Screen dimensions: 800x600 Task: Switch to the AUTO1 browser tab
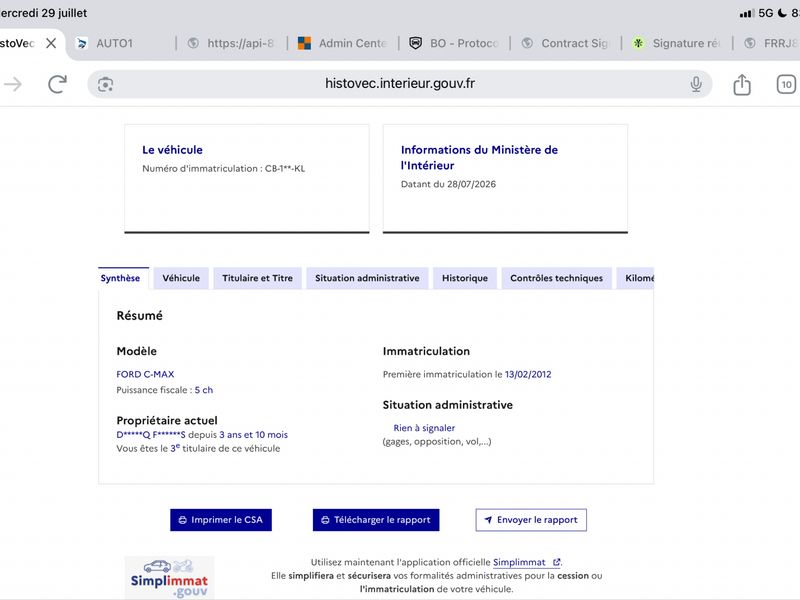(115, 43)
